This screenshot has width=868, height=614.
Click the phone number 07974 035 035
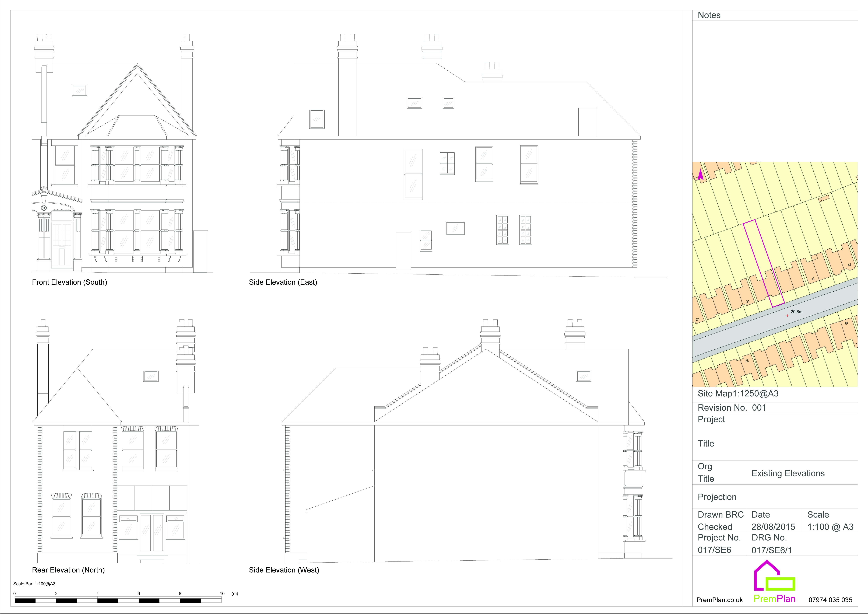pos(830,600)
